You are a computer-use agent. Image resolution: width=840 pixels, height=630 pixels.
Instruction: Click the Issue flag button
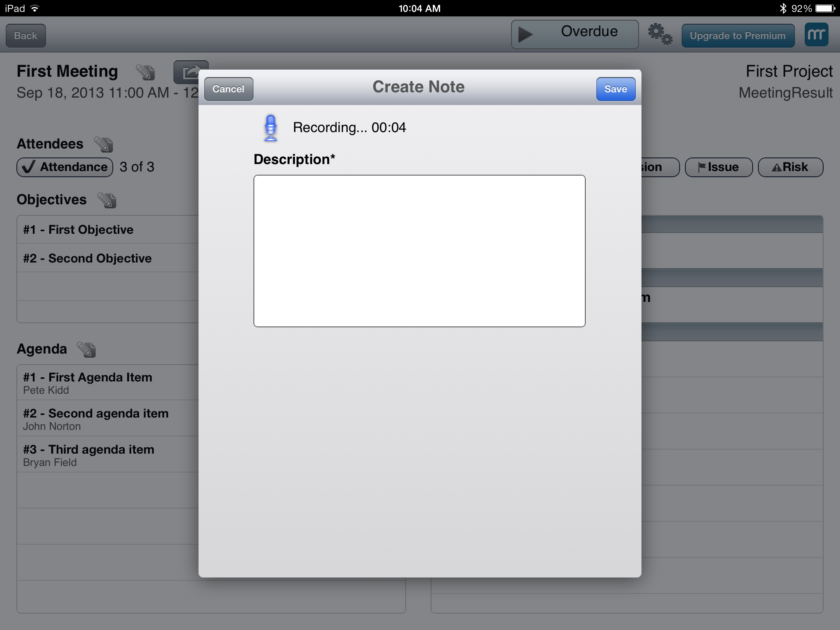(x=719, y=167)
